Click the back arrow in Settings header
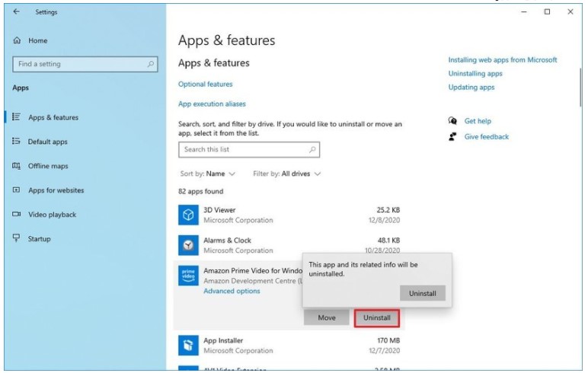The image size is (588, 373). click(x=17, y=12)
